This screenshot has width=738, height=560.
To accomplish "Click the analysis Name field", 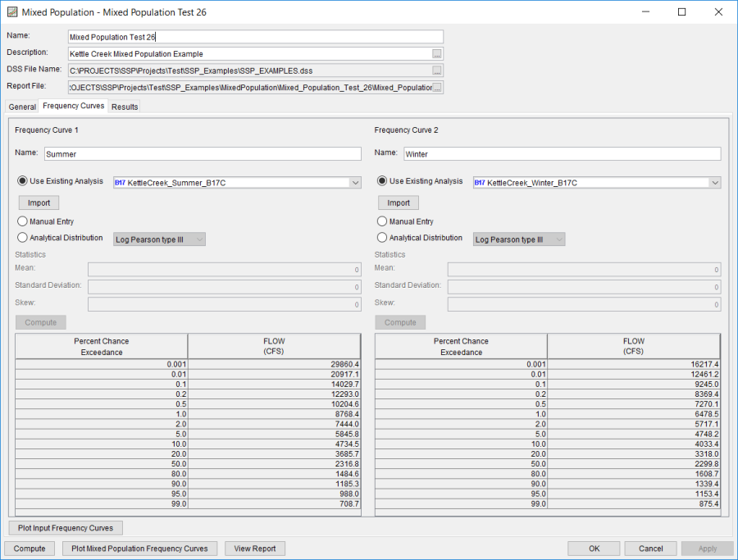I will pos(256,37).
